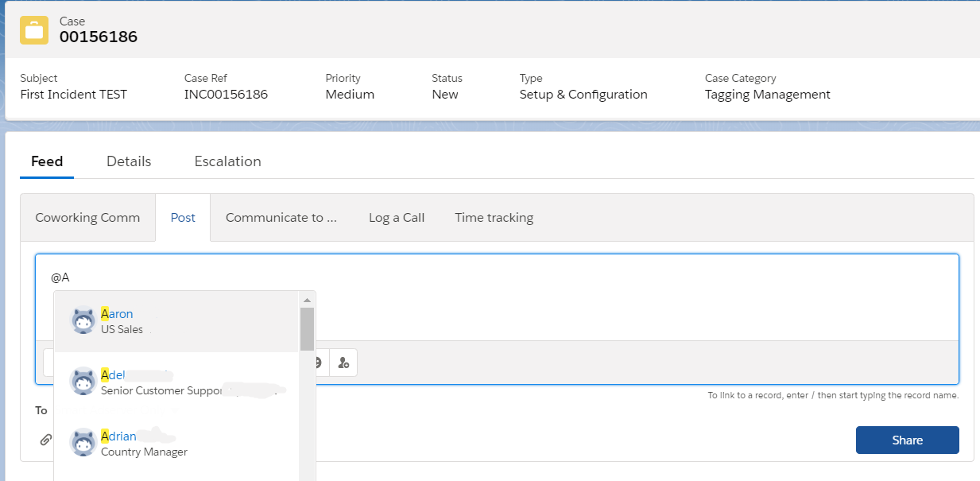Open the Communicate to... tab
Image resolution: width=980 pixels, height=481 pixels.
coord(281,218)
